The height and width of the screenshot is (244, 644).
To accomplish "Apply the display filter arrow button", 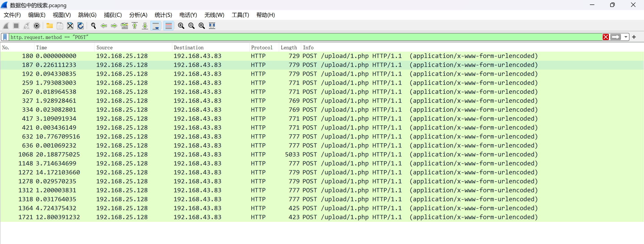I will click(x=616, y=37).
